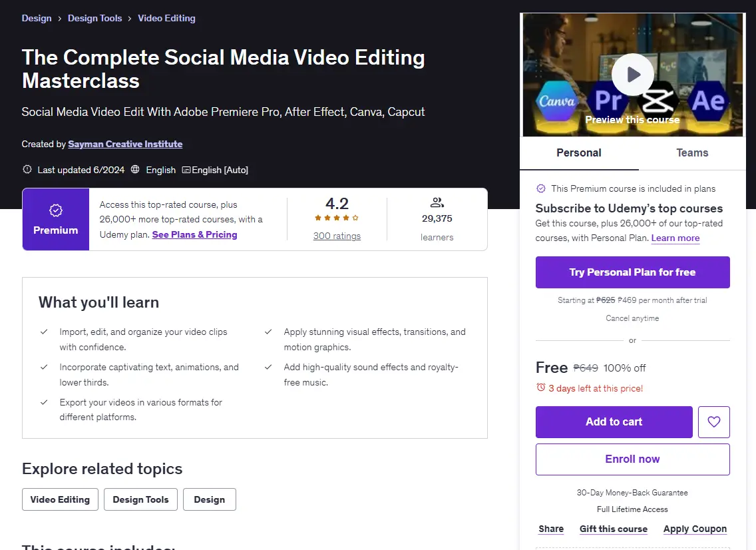Open the Design Tools breadcrumb link
Viewport: 756px width, 550px height.
click(x=95, y=19)
